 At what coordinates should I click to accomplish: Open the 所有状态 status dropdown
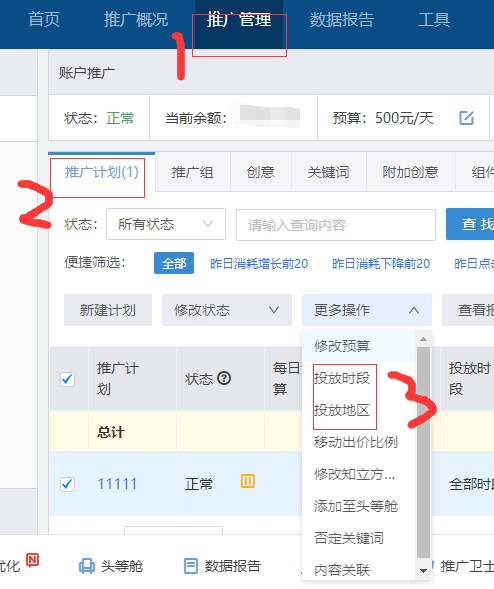(x=166, y=224)
